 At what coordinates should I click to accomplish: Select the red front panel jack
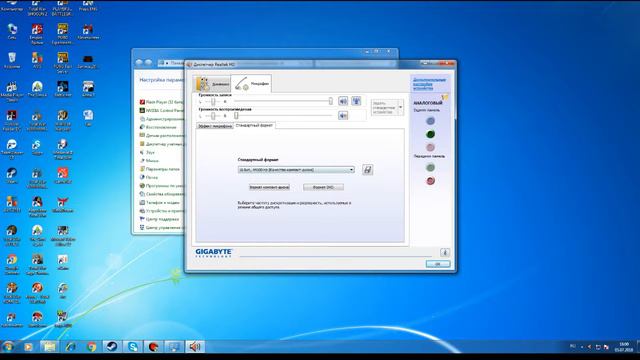430,181
